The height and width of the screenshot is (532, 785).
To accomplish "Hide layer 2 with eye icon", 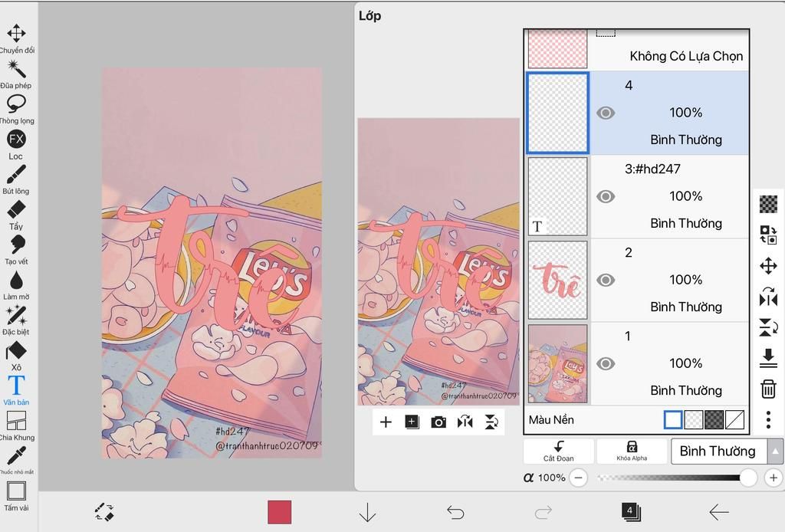I will point(606,281).
